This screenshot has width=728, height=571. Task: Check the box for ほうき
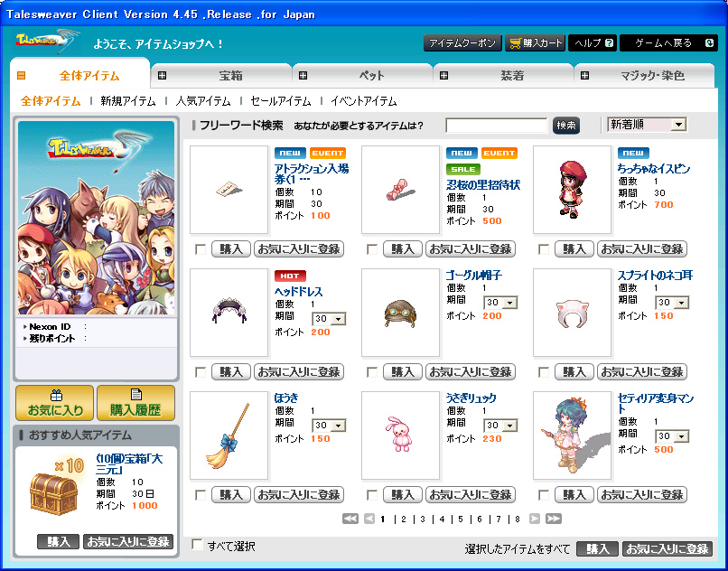coord(201,495)
